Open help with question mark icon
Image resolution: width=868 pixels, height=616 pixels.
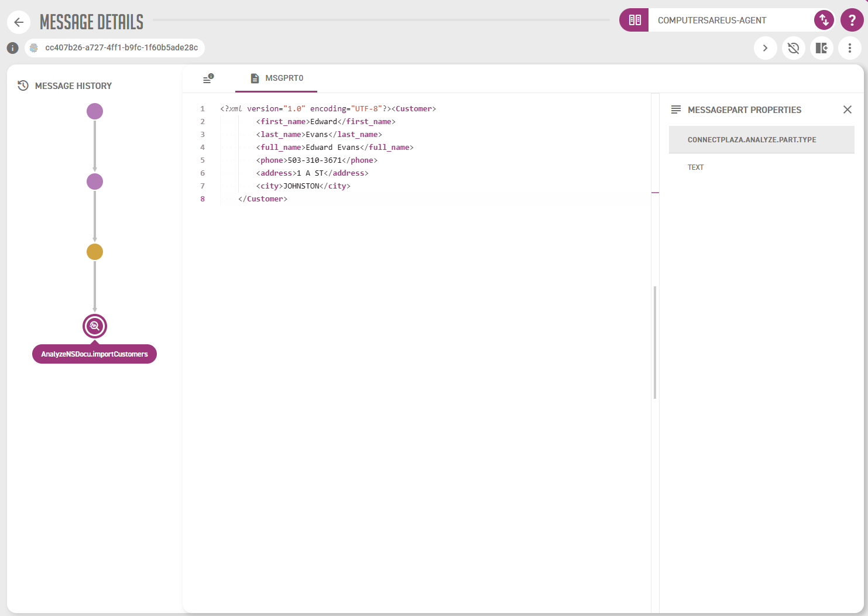852,20
